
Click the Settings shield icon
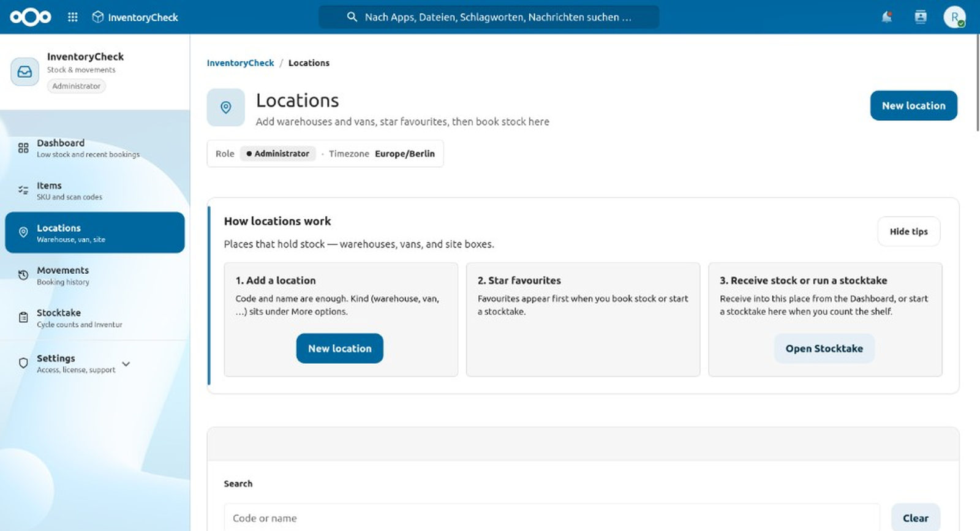(23, 363)
